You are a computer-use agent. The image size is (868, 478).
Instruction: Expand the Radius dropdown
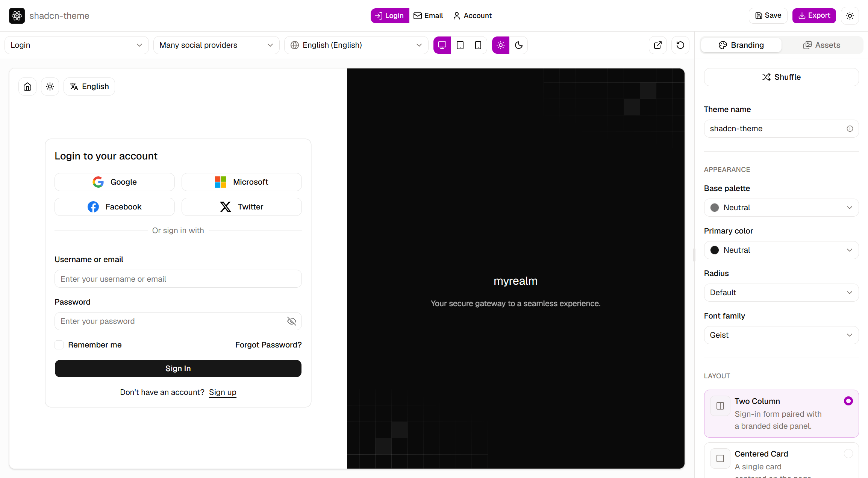tap(782, 293)
